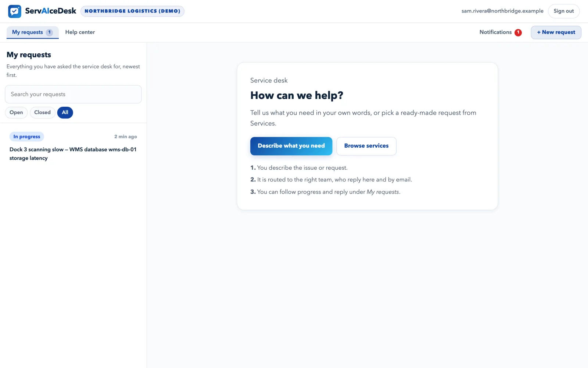
Task: Click the My requests panel heading
Action: (x=29, y=55)
